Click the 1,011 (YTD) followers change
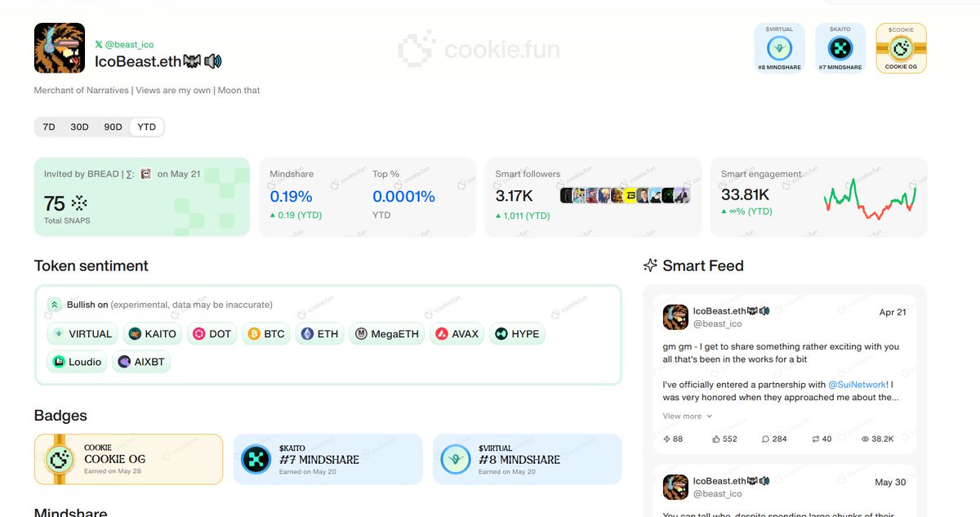980x517 pixels. coord(523,216)
